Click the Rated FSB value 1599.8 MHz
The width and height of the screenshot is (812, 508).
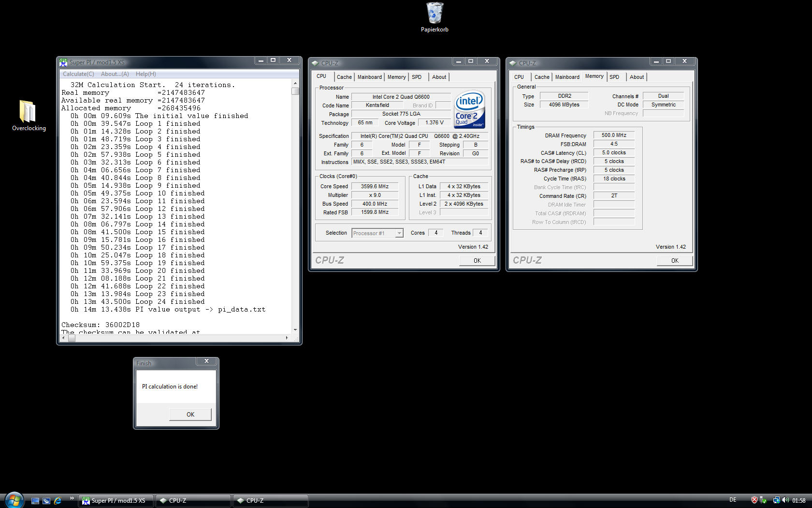tap(375, 212)
